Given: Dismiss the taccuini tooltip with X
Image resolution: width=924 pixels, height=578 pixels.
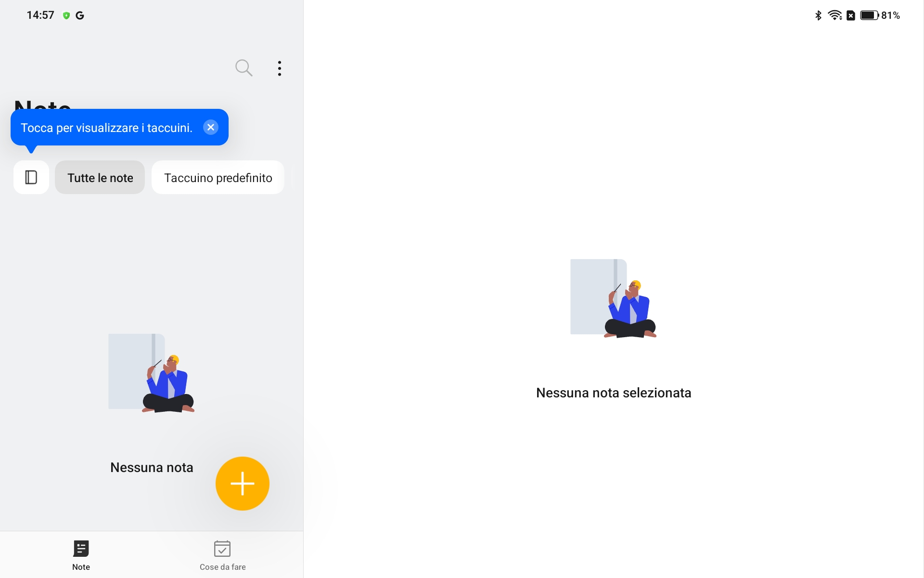Looking at the screenshot, I should (211, 127).
